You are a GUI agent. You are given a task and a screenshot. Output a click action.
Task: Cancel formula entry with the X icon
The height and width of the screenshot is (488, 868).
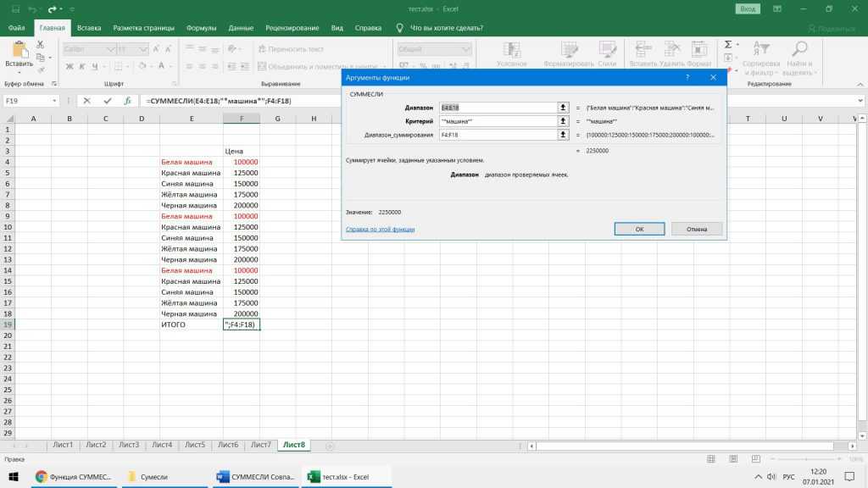(87, 101)
